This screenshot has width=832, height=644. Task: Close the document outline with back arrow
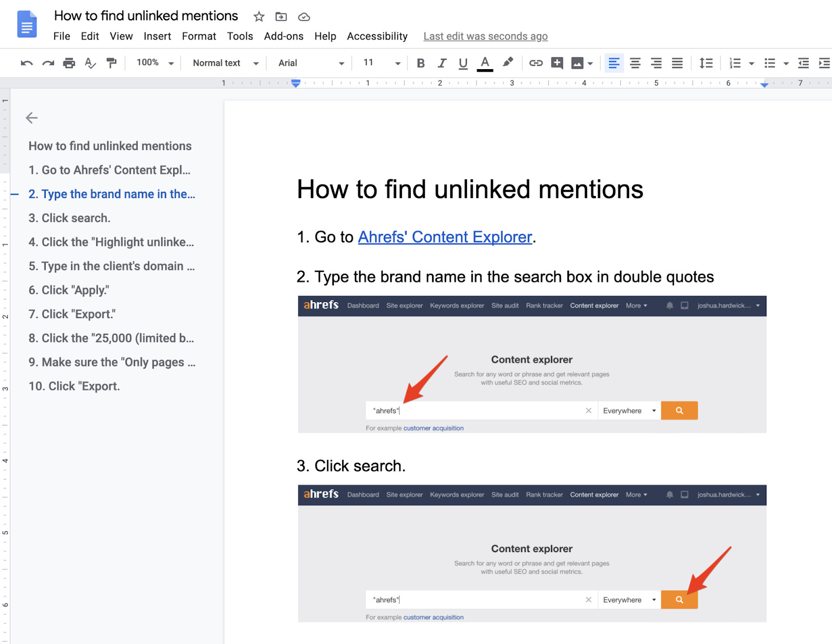(32, 118)
